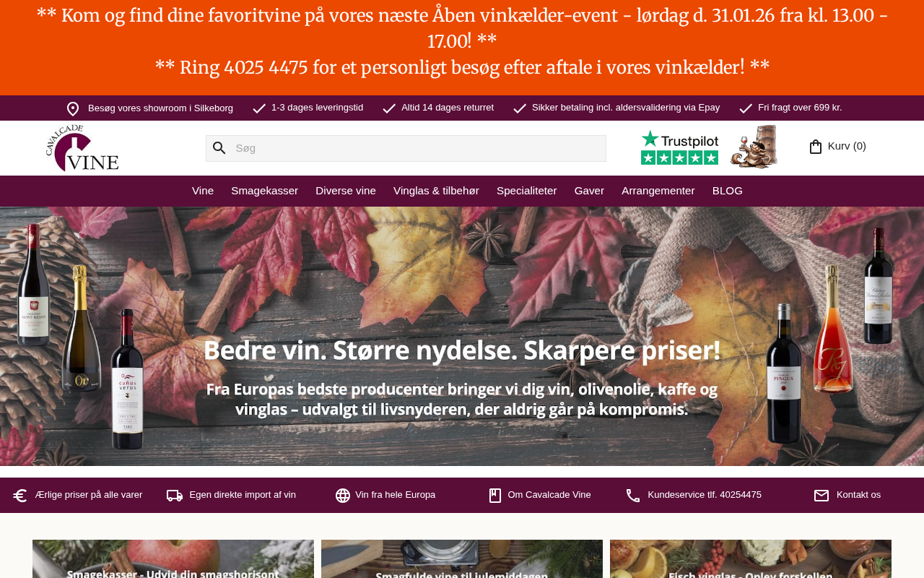Screen dimensions: 924x578
Task: Open the shopping bag cart icon
Action: [816, 147]
